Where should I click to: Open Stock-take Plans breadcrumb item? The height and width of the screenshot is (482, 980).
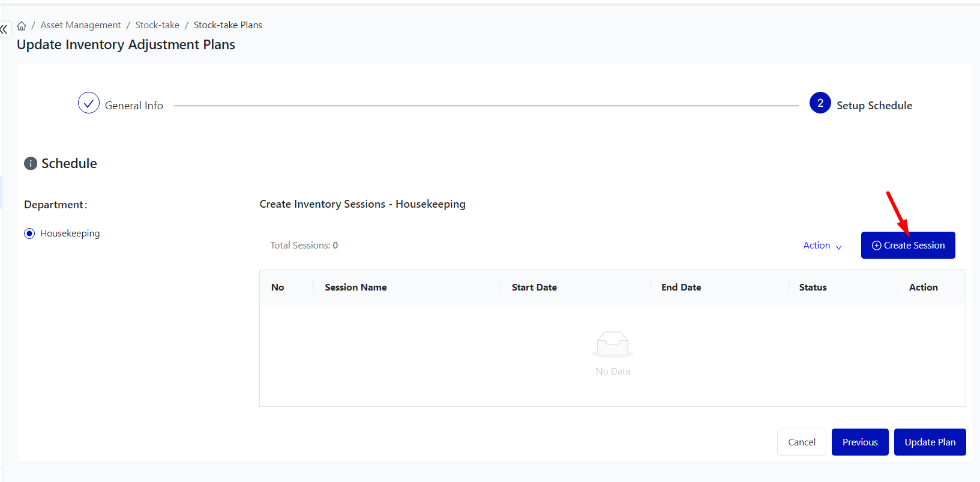click(227, 25)
